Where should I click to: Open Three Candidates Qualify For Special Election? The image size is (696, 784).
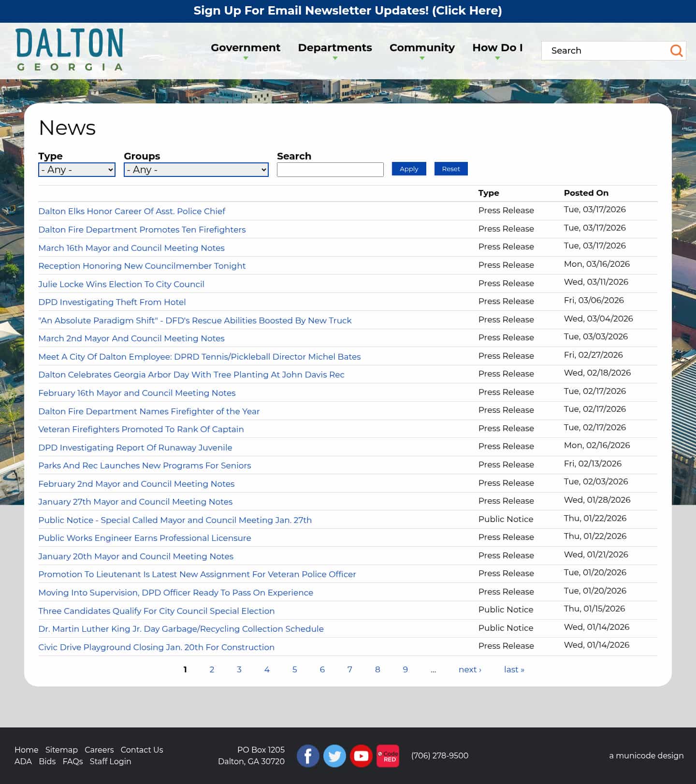coord(157,611)
